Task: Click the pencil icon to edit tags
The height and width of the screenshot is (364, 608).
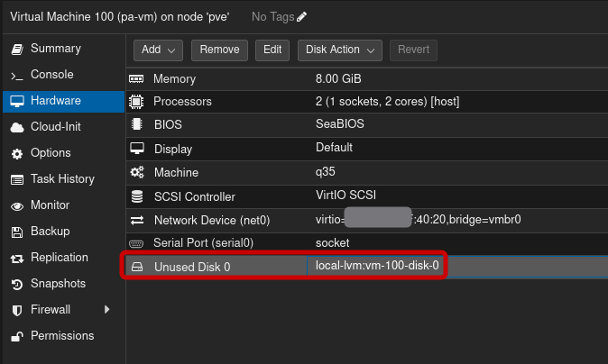Action: pos(301,17)
